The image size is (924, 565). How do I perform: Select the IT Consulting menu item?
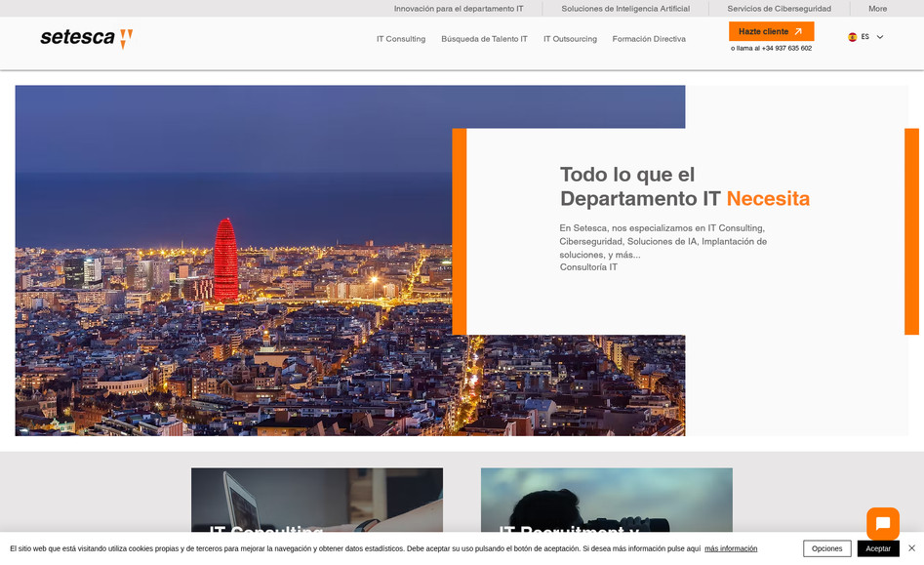pos(400,39)
